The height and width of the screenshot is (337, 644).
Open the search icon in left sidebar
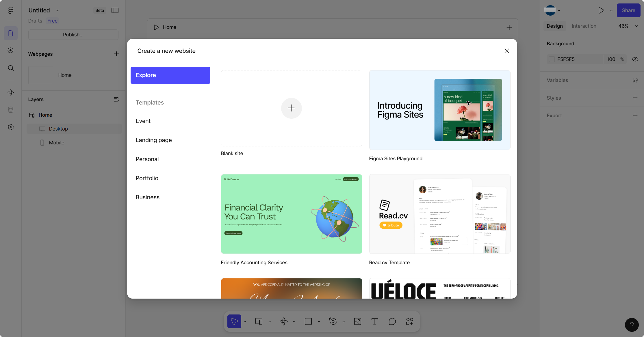pos(11,68)
